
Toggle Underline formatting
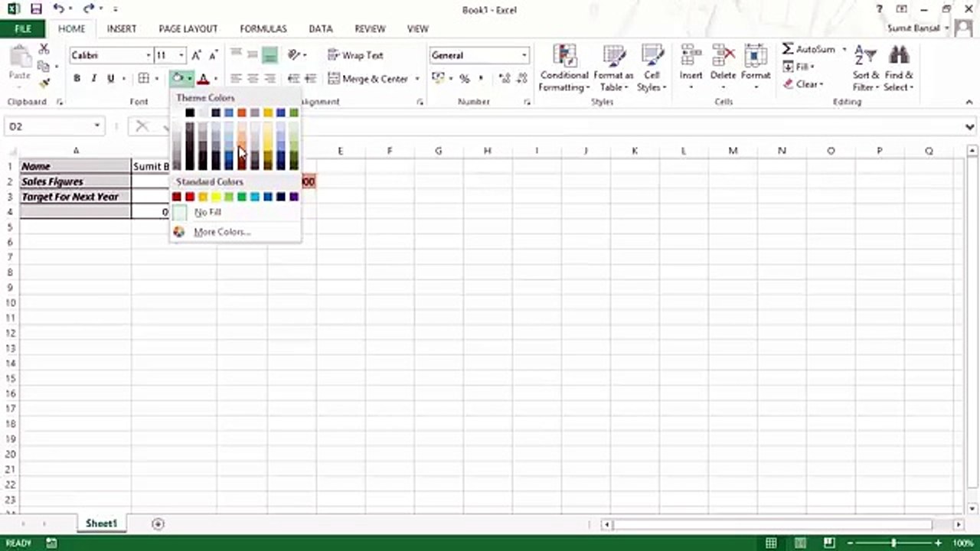pyautogui.click(x=110, y=78)
